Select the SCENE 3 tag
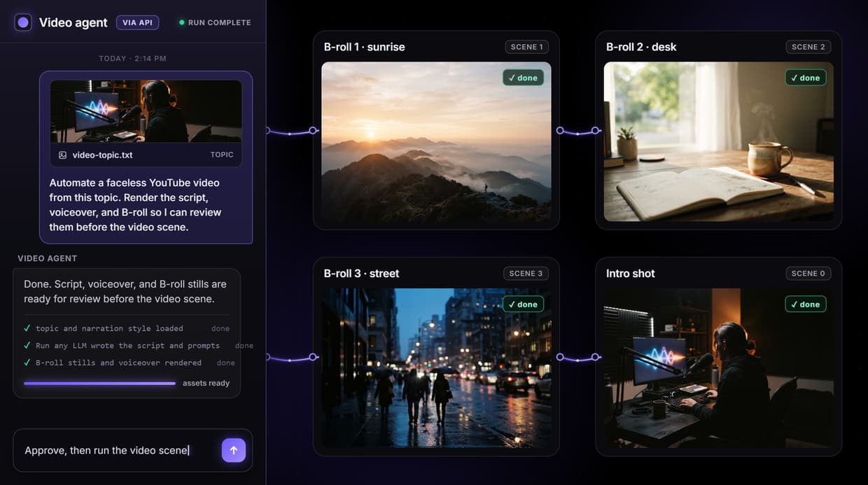 tap(526, 273)
